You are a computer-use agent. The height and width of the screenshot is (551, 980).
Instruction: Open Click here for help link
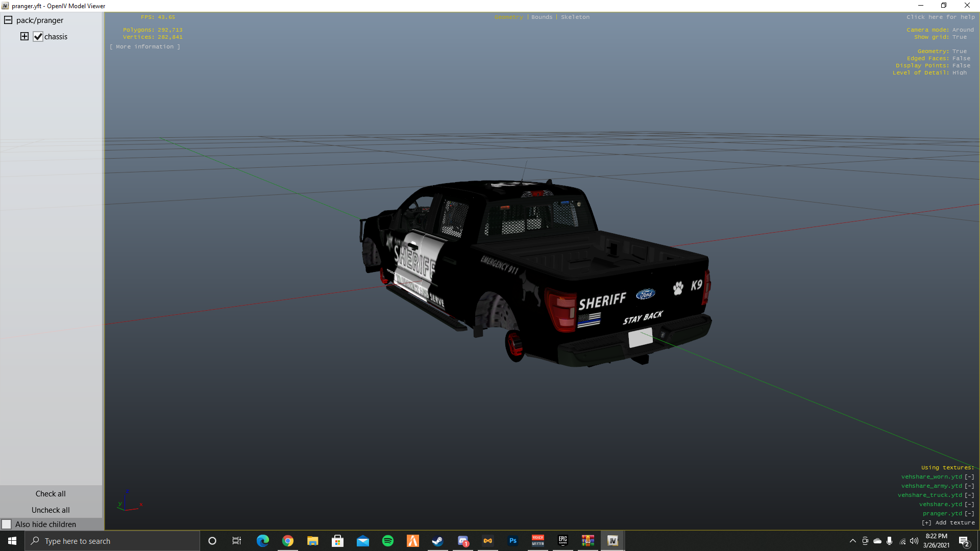pyautogui.click(x=940, y=17)
